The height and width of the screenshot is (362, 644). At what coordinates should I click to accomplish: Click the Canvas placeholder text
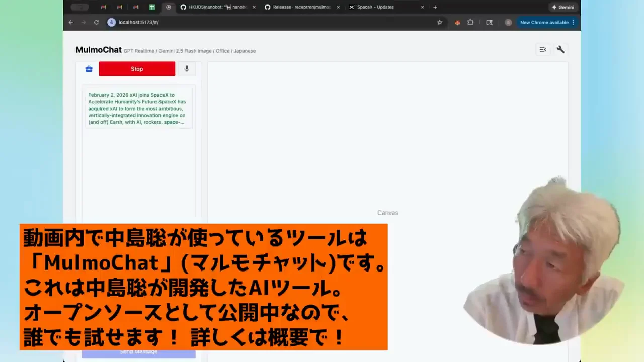click(x=388, y=213)
